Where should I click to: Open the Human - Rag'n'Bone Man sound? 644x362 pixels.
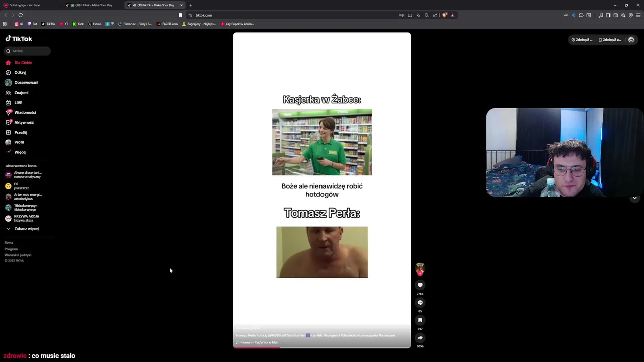(257, 342)
